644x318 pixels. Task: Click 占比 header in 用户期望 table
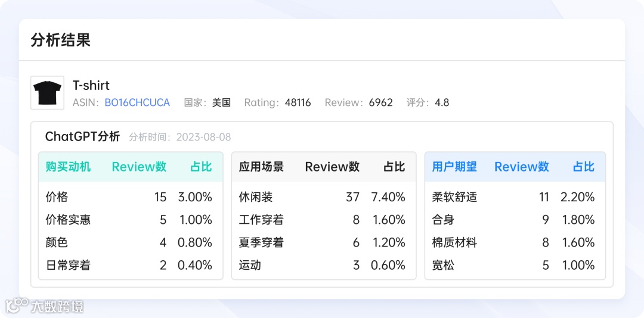(584, 167)
